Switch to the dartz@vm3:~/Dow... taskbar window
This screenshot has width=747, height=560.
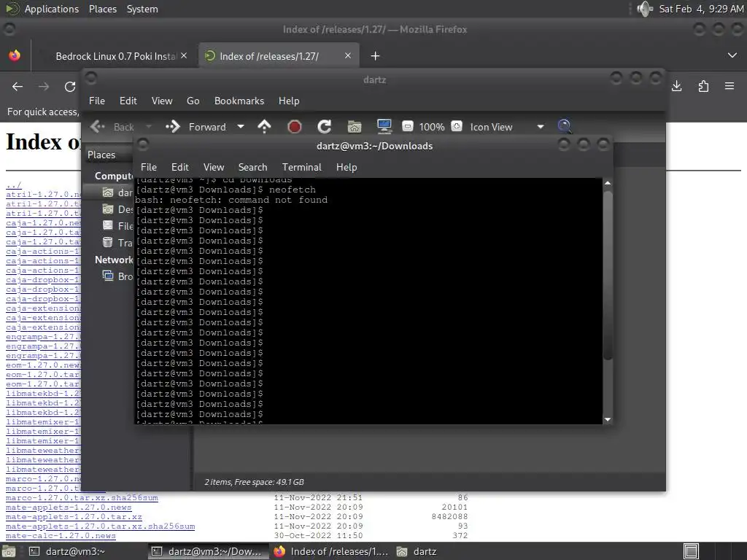(x=206, y=551)
